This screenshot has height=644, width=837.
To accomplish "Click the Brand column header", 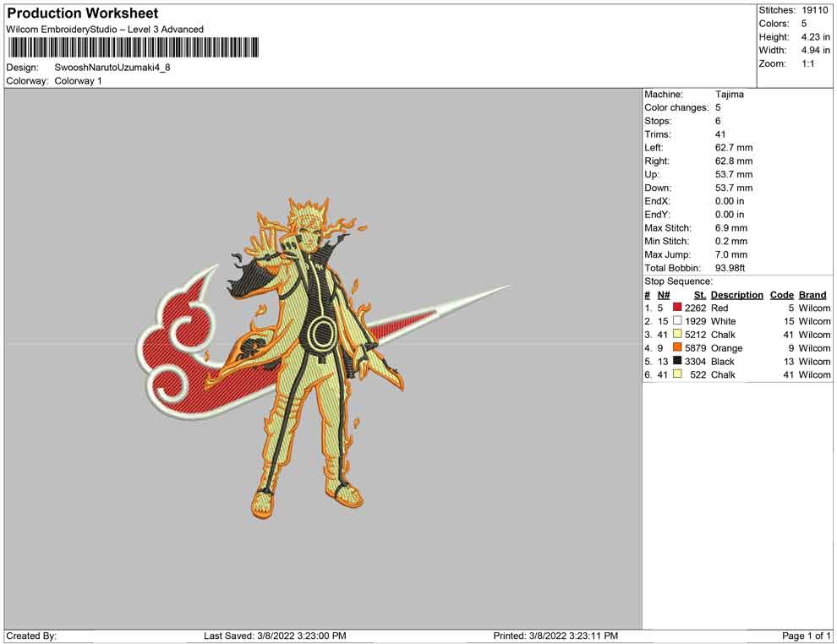I will click(x=812, y=295).
